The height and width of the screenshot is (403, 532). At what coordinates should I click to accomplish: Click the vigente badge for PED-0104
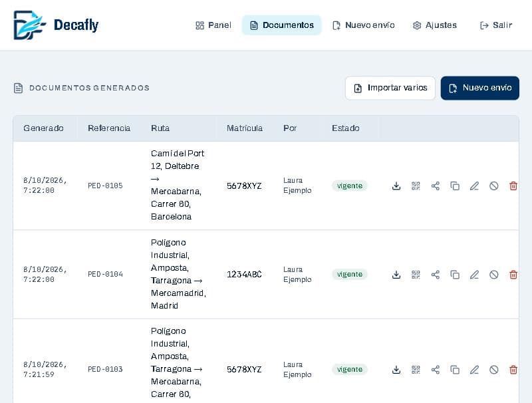(x=350, y=275)
